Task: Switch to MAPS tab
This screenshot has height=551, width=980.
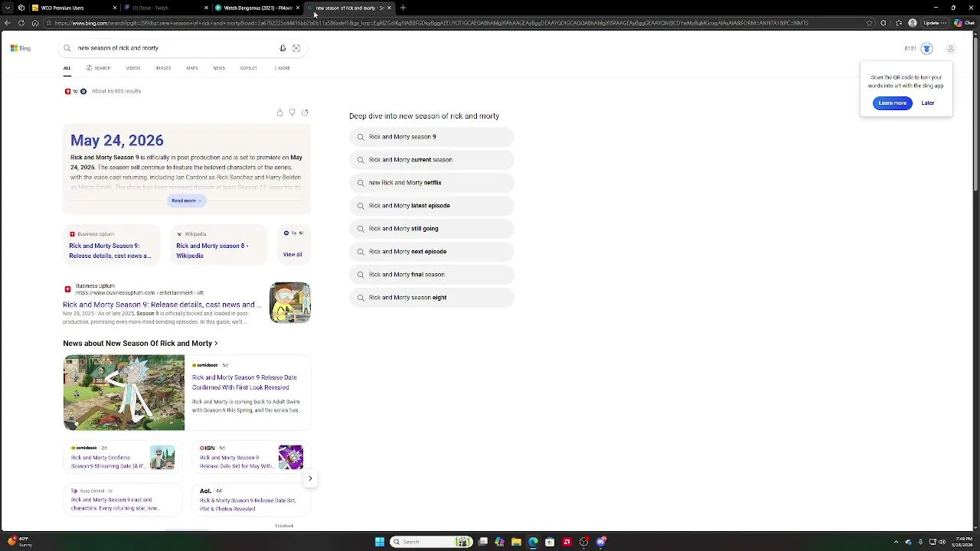Action: click(192, 68)
